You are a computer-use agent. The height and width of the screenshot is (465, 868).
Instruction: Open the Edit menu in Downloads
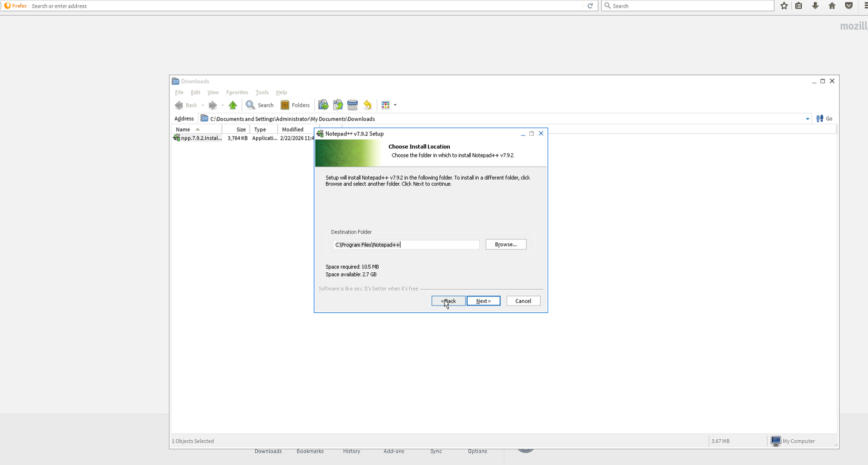pos(195,93)
